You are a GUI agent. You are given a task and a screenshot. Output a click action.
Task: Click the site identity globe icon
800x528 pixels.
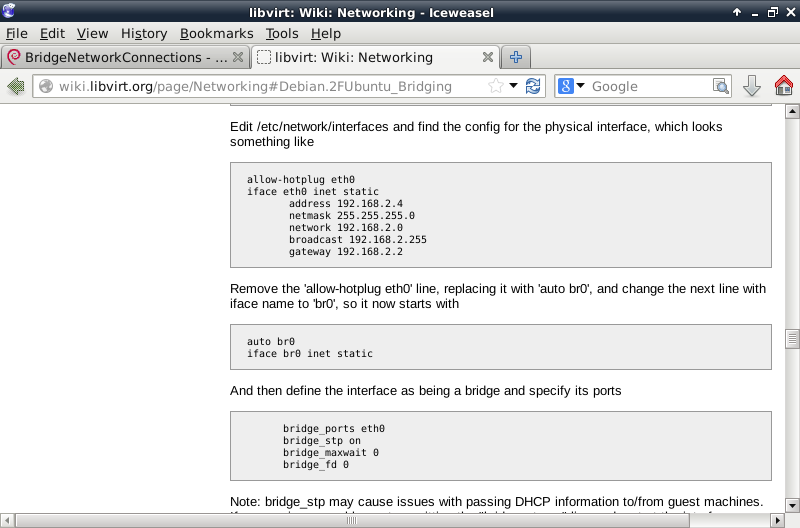46,87
